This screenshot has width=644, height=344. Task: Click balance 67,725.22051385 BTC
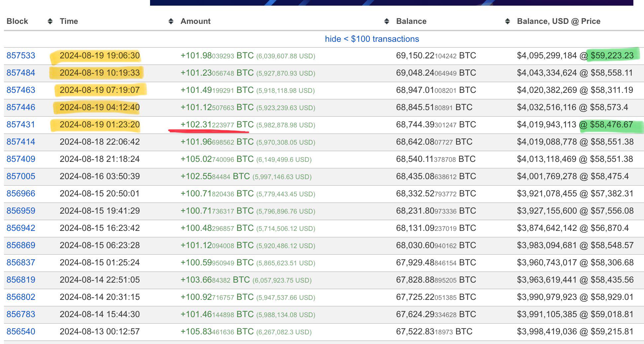436,297
